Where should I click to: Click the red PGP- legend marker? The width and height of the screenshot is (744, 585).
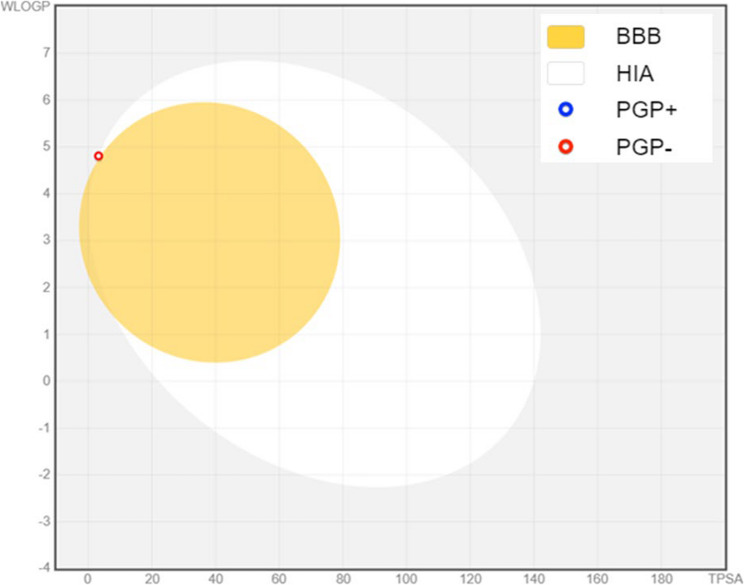[x=566, y=147]
